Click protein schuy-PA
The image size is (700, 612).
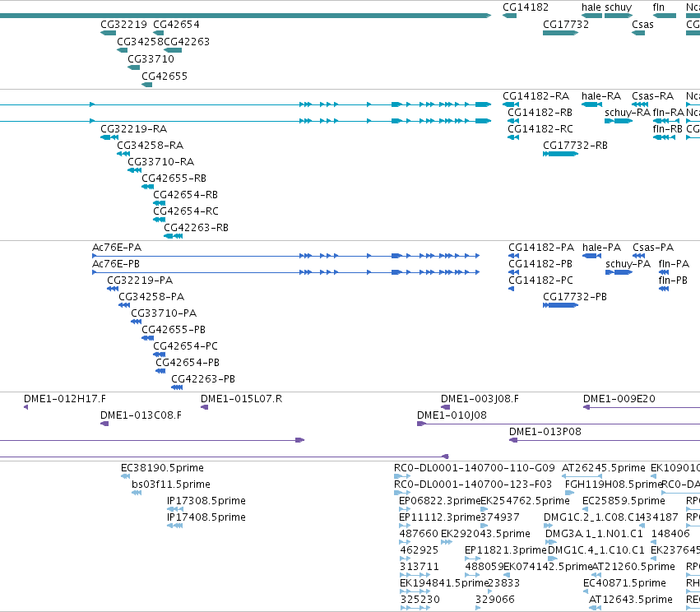628,264
